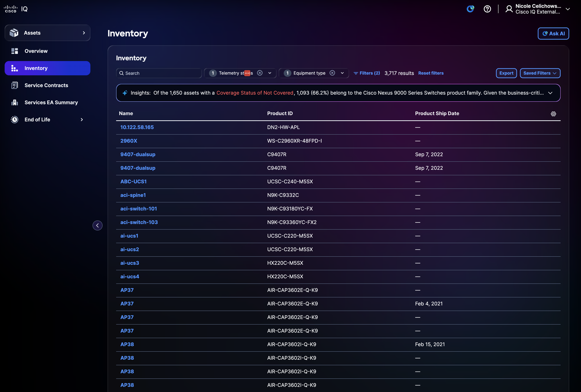
Task: Expand the Insights banner chevron
Action: (550, 93)
